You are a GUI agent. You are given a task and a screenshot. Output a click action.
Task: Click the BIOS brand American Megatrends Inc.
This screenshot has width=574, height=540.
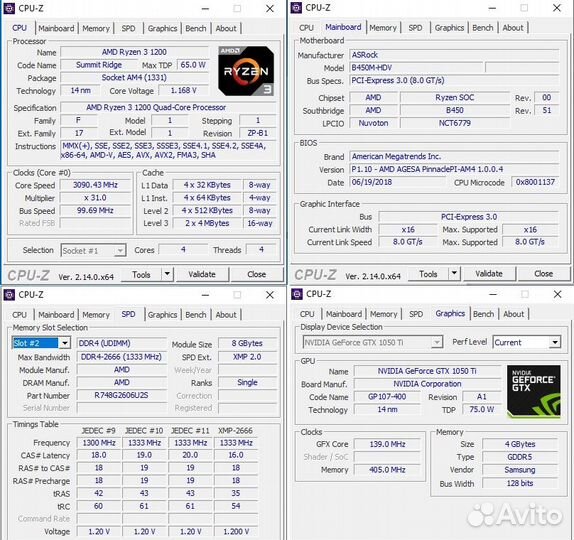pyautogui.click(x=454, y=157)
